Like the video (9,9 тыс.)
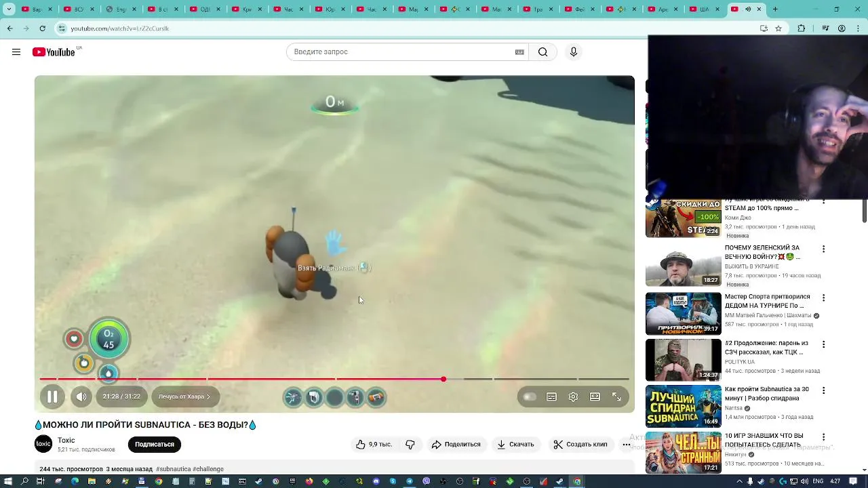This screenshot has width=868, height=488. tap(374, 445)
